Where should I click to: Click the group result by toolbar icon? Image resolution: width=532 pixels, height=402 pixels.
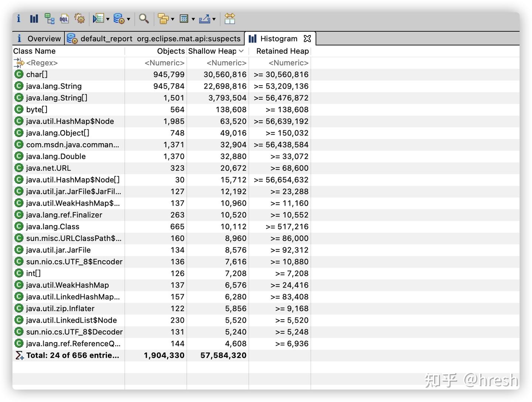click(163, 18)
